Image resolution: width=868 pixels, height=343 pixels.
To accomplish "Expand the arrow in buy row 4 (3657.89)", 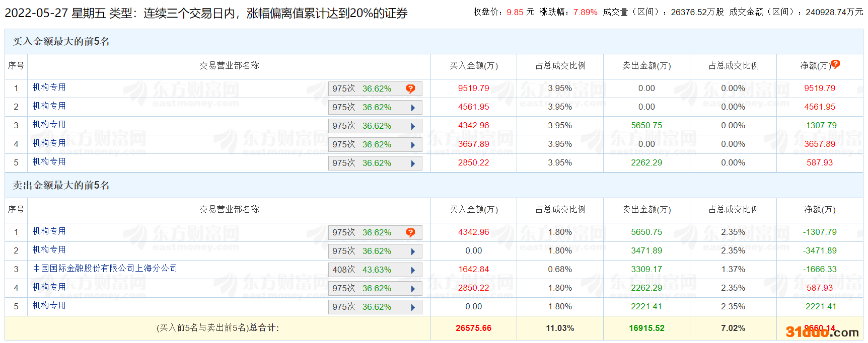I will click(x=413, y=145).
